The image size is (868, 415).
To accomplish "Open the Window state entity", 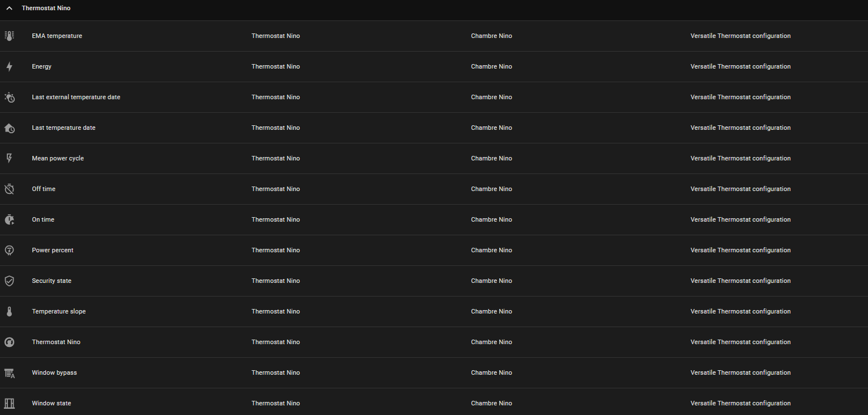I will point(52,403).
